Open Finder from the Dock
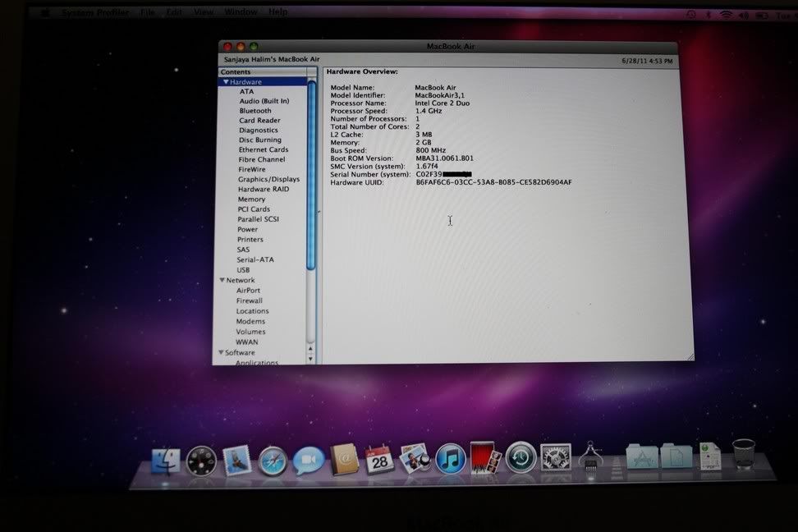The height and width of the screenshot is (532, 798). tap(166, 461)
